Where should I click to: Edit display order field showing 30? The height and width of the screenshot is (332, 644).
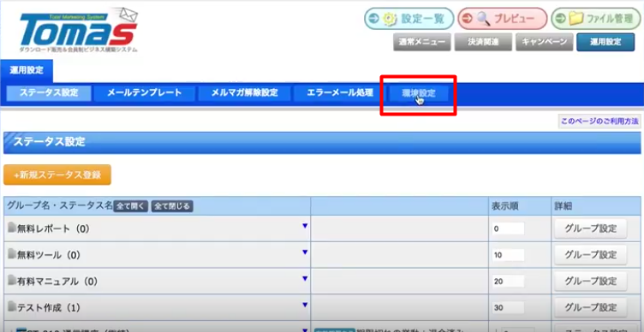[x=508, y=307]
